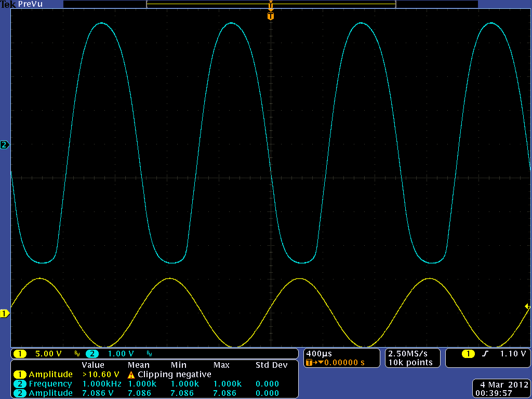The image size is (532, 399).
Task: Click the 1.000kHz frequency value
Action: 102,384
